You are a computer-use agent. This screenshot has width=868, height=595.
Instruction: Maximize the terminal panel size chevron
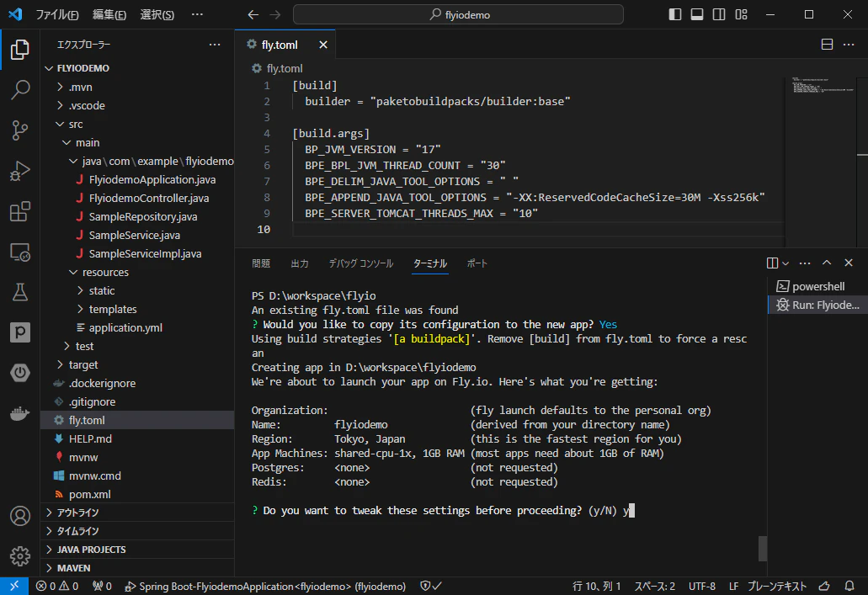(827, 263)
